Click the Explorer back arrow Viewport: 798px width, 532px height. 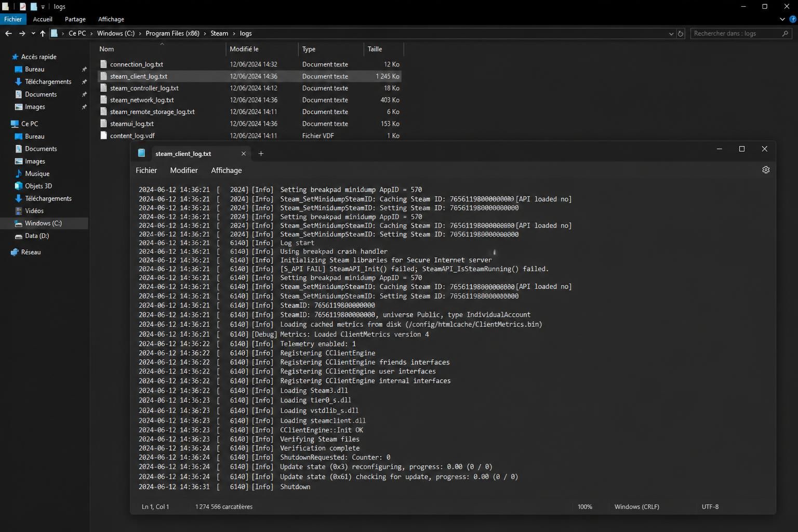click(8, 33)
